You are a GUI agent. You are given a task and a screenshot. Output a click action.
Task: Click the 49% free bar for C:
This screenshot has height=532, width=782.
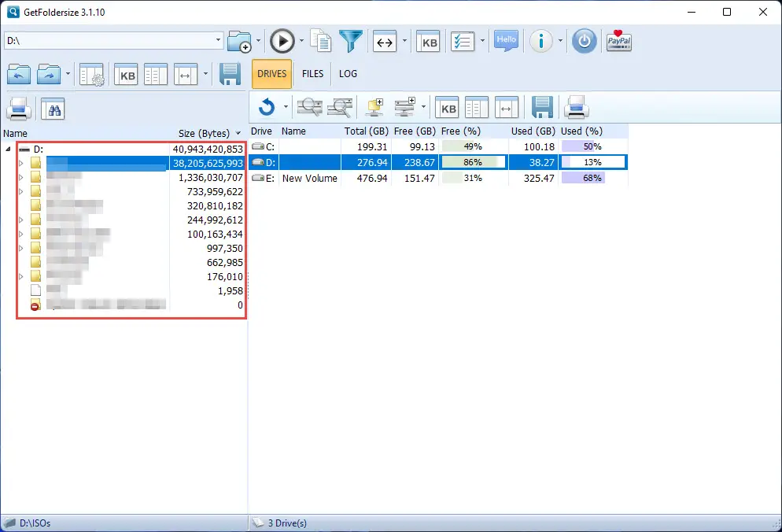pos(473,146)
